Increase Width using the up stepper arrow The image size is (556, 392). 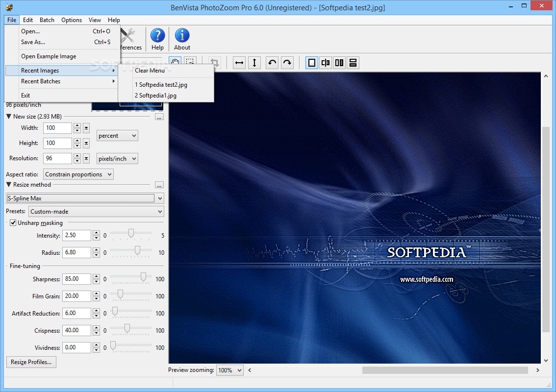(77, 125)
